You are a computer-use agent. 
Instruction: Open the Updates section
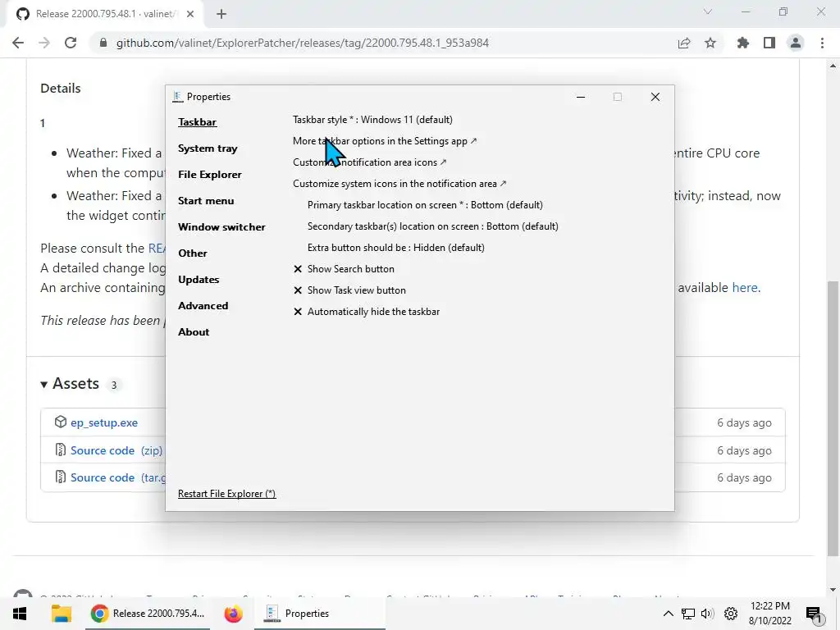pos(199,280)
